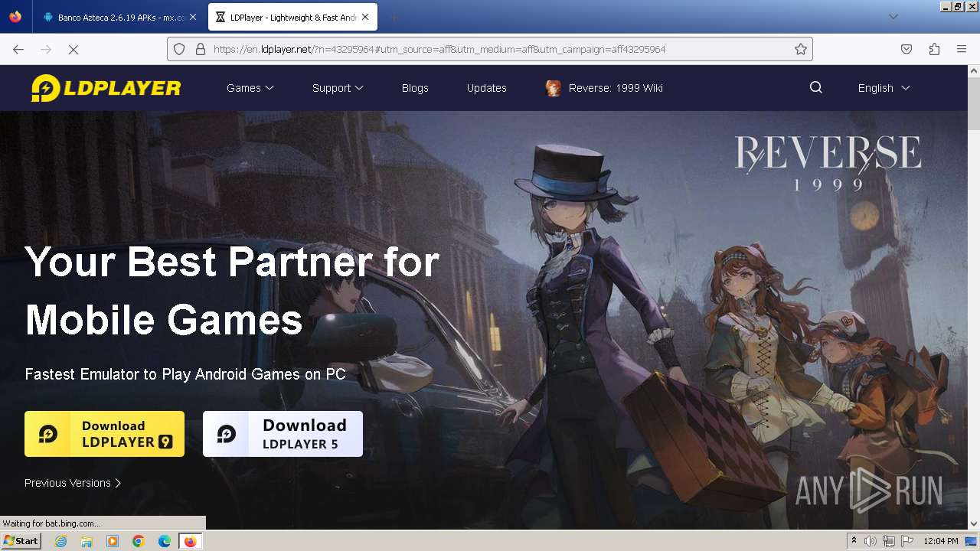
Task: Open the English language dropdown
Action: coord(884,88)
